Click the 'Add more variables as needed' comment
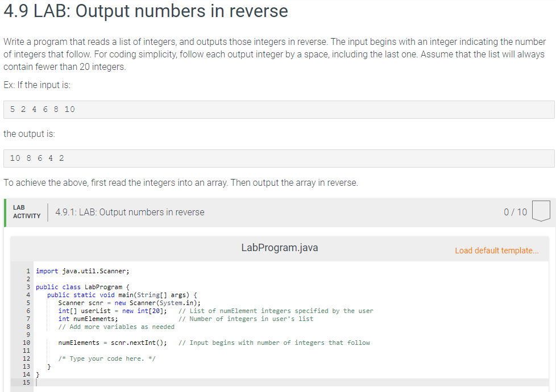Viewport: 556px width, 392px height. coord(117,327)
